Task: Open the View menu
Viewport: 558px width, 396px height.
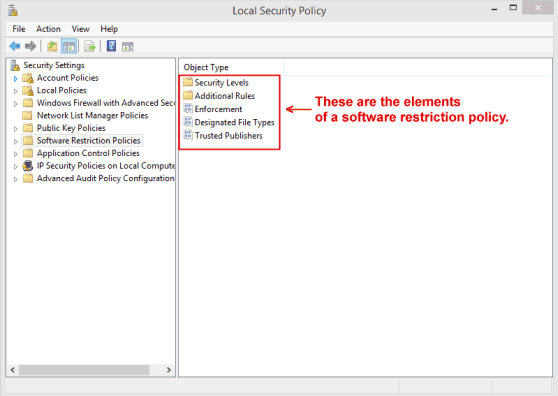Action: [x=80, y=29]
